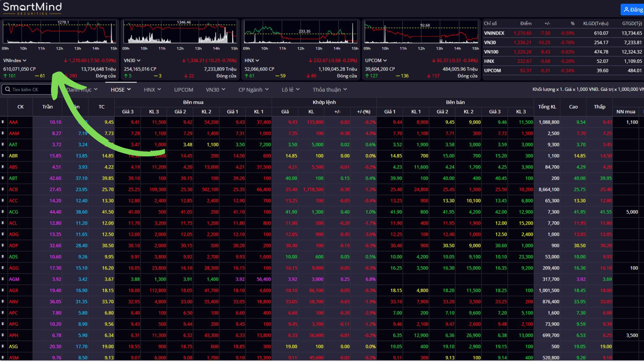Viewport: 644px width, 362px height.
Task: Switch to the UPCOM tab
Action: (184, 90)
